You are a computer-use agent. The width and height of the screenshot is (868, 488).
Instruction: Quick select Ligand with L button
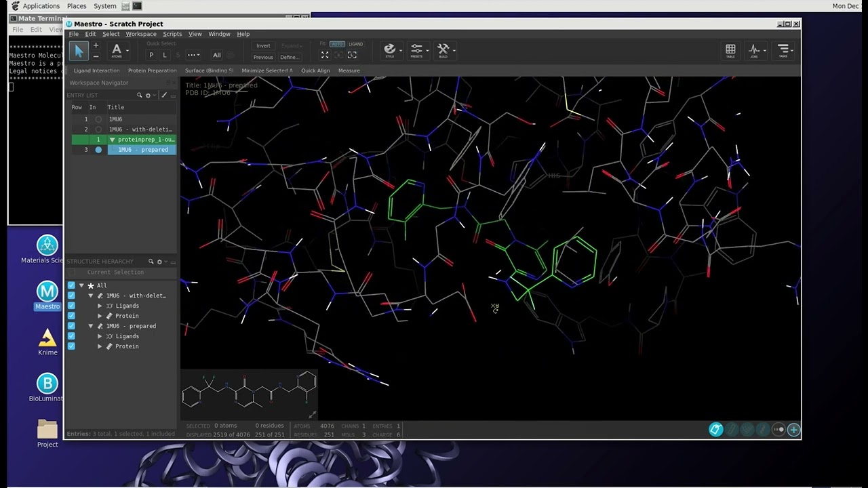tap(165, 55)
